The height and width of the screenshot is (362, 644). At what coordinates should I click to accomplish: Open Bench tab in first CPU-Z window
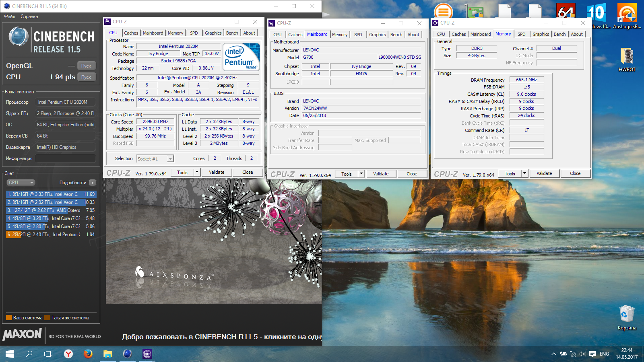[232, 33]
